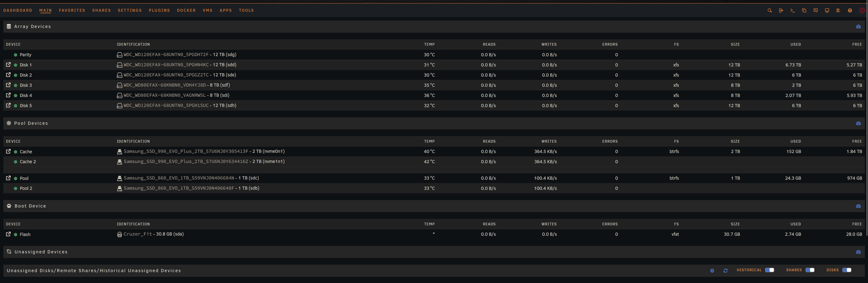Click the red power icon
The image size is (868, 283).
(862, 10)
